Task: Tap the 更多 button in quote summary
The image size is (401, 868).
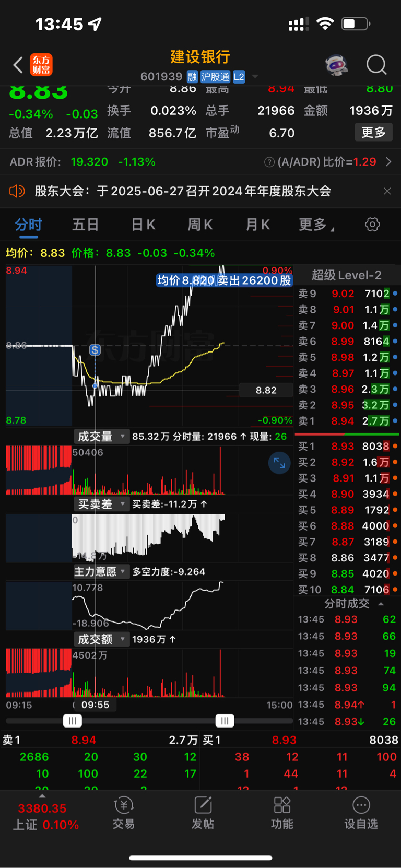Action: pos(373,133)
